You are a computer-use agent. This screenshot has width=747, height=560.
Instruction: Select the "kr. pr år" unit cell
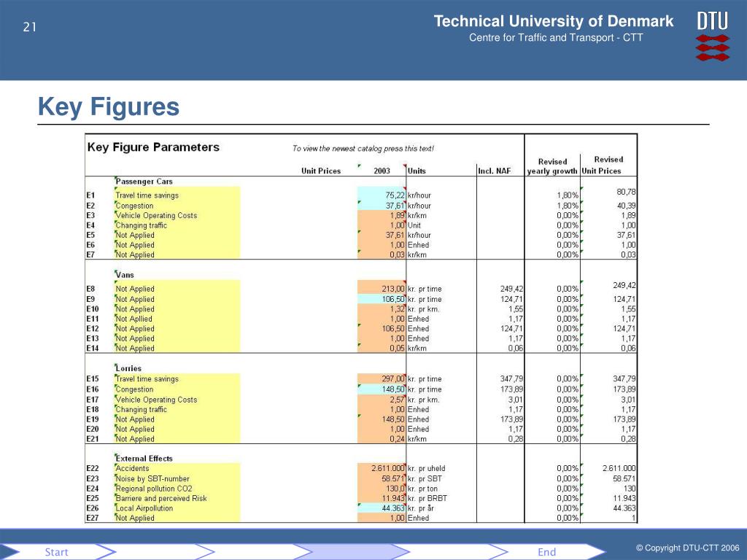coord(421,508)
